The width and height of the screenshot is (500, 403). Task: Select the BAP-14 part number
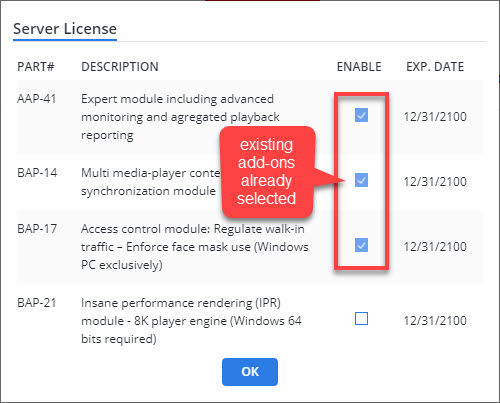tap(37, 173)
